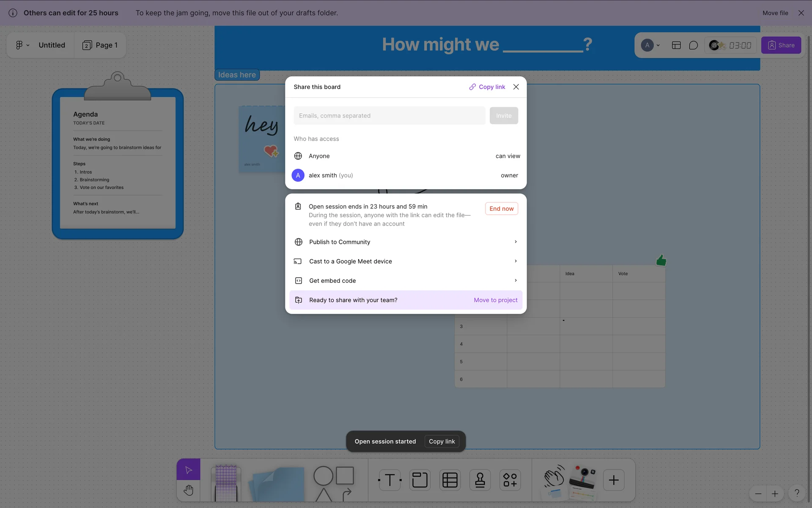
Task: Open the shapes and widgets icon
Action: point(510,480)
